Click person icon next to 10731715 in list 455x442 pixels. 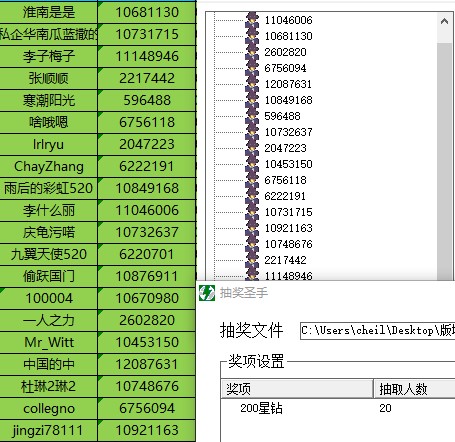click(252, 212)
